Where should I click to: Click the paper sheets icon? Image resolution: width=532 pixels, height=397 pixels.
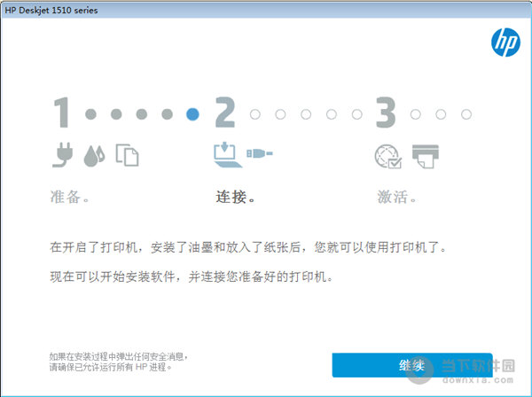(x=127, y=155)
